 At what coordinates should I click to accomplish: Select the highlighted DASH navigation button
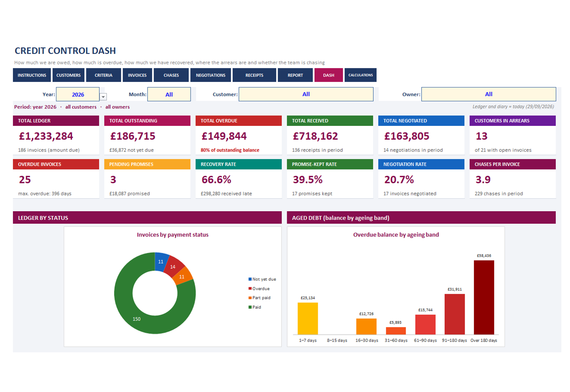point(329,75)
